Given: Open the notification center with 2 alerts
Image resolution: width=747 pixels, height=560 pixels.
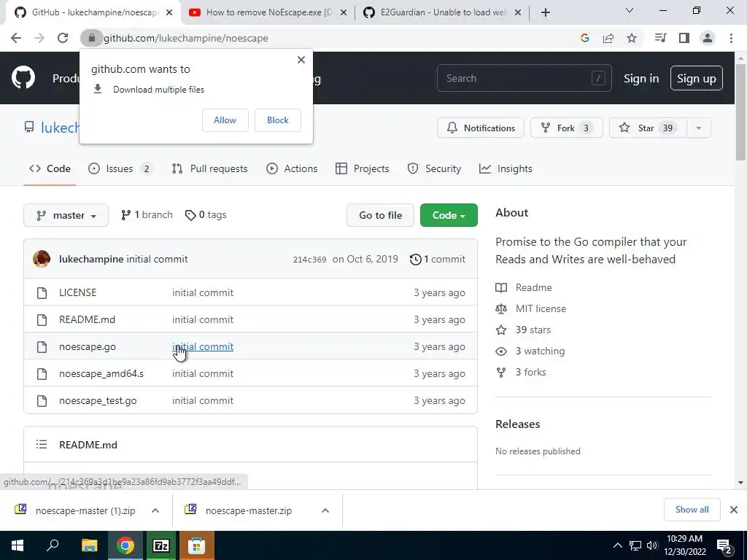Looking at the screenshot, I should pos(724,545).
